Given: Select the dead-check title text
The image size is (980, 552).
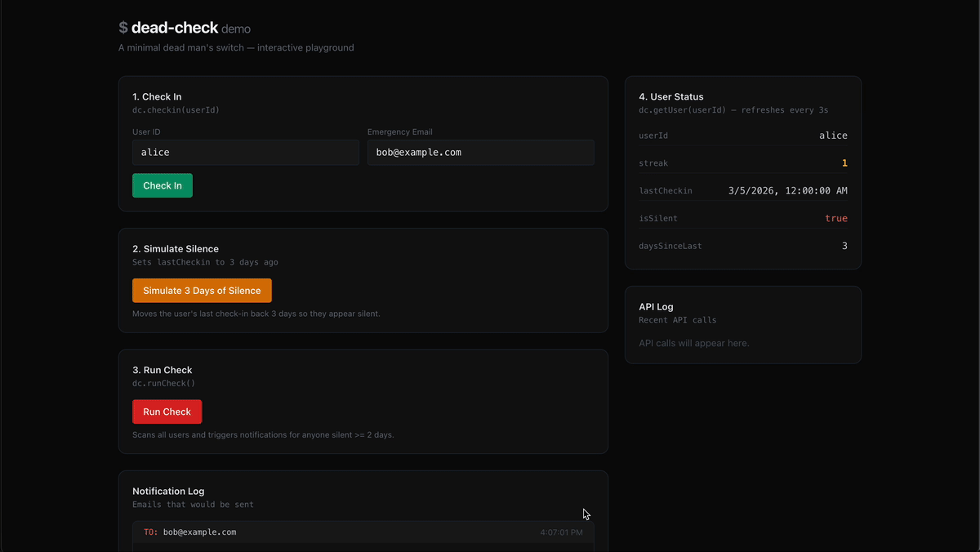Looking at the screenshot, I should tap(175, 28).
